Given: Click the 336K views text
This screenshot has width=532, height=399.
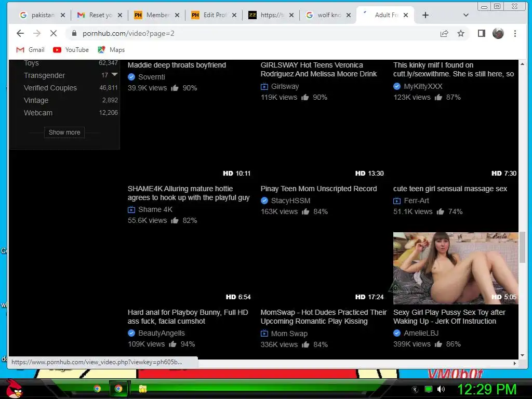Looking at the screenshot, I should click(279, 345).
